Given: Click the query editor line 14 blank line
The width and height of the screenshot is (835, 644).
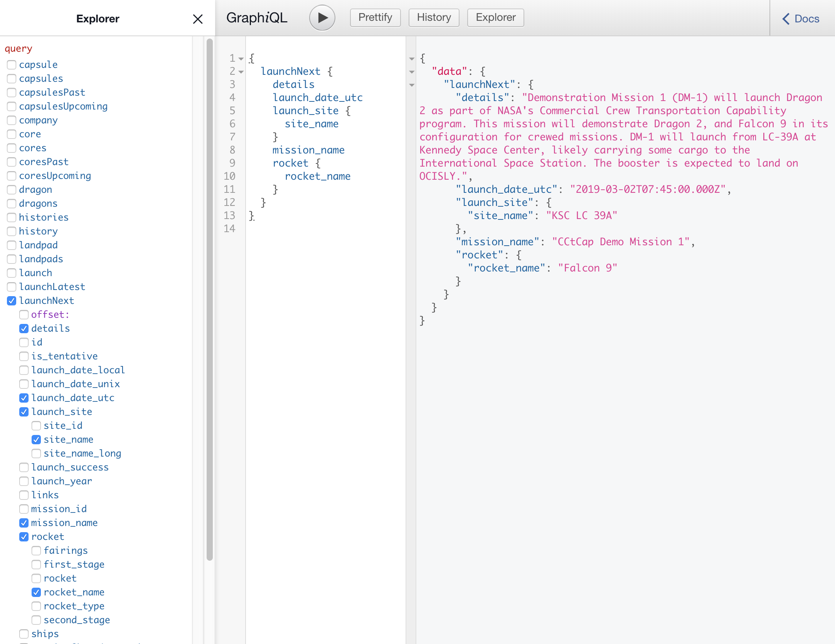Looking at the screenshot, I should point(325,229).
